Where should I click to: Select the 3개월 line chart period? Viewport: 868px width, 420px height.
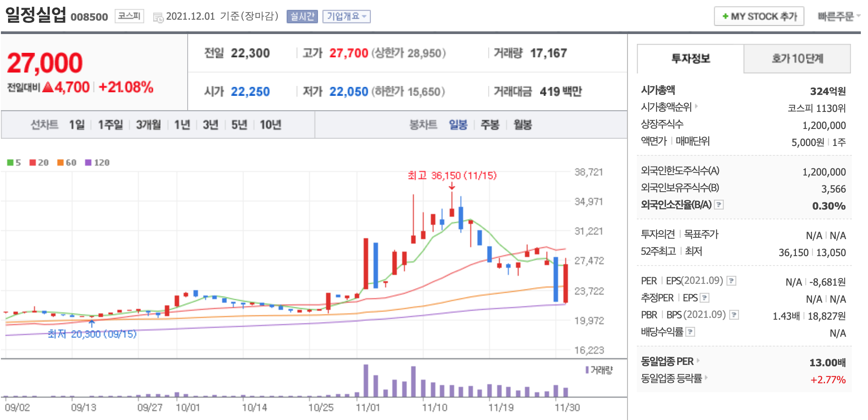[x=148, y=125]
